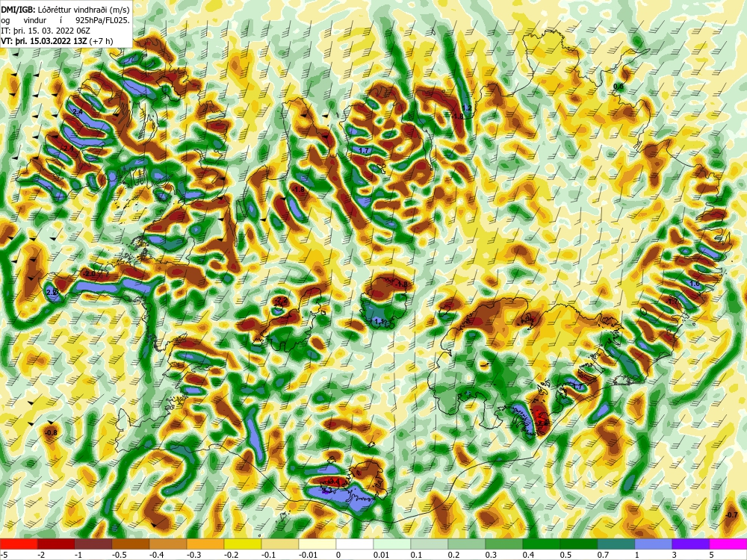Pick the orange legend swatch at -0.3
This screenshot has height=560, width=747.
205,544
